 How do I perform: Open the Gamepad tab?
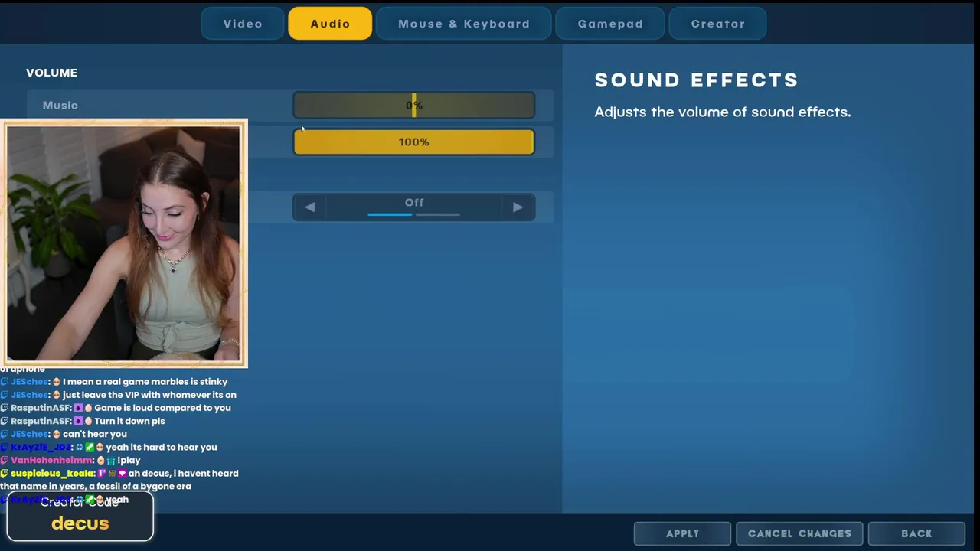[610, 24]
